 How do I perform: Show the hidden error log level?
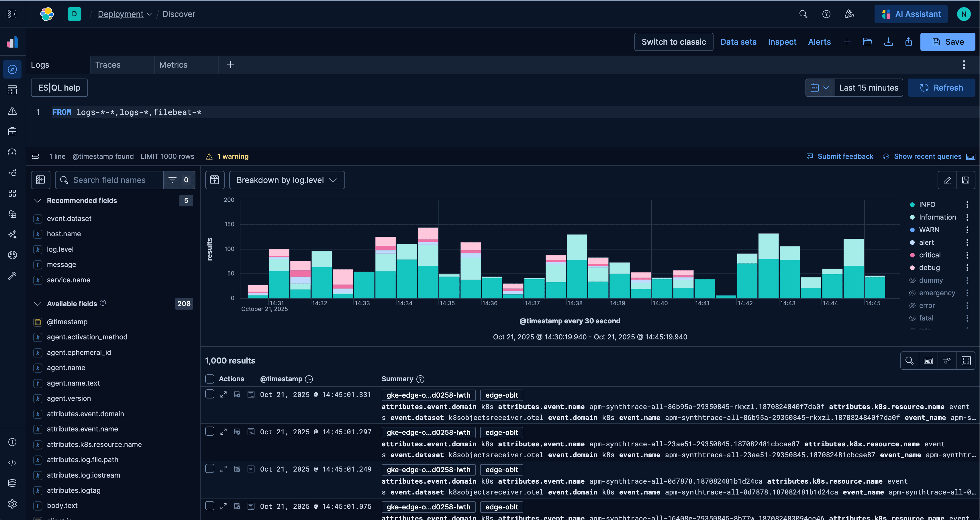click(x=912, y=305)
